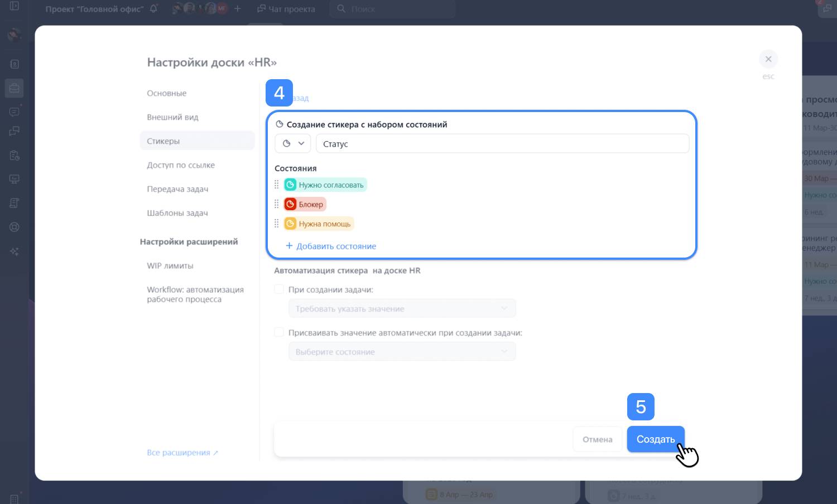This screenshot has width=837, height=504.
Task: Expand the Требовать указать значение dropdown
Action: point(402,309)
